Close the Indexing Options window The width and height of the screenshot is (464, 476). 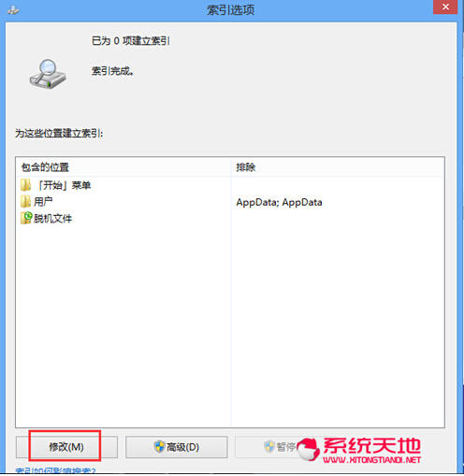click(x=445, y=7)
